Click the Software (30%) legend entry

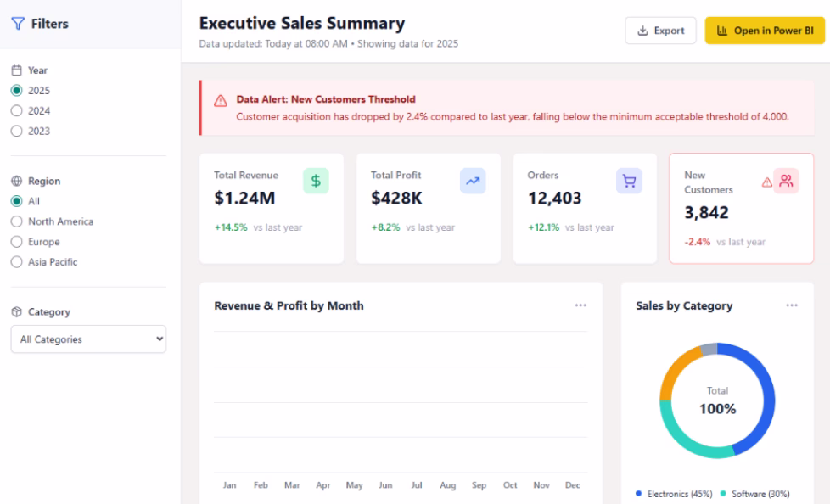pyautogui.click(x=754, y=494)
